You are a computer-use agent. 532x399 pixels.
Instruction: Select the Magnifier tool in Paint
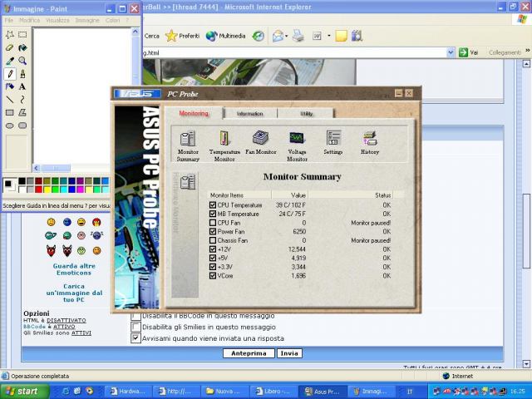coord(22,61)
